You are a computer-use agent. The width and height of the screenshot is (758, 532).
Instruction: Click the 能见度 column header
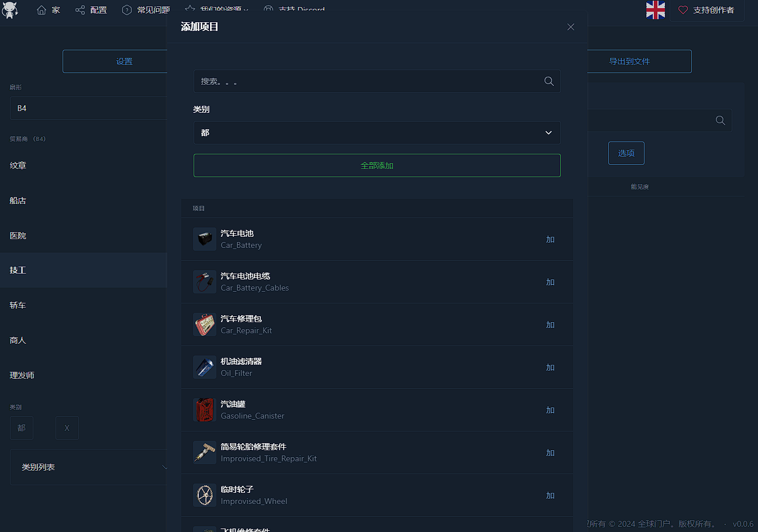[640, 187]
